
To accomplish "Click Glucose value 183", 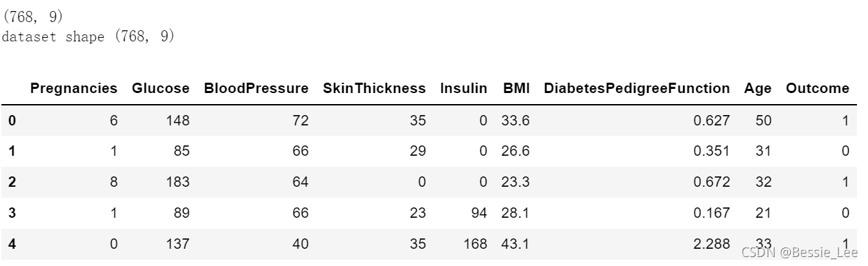I will point(177,183).
